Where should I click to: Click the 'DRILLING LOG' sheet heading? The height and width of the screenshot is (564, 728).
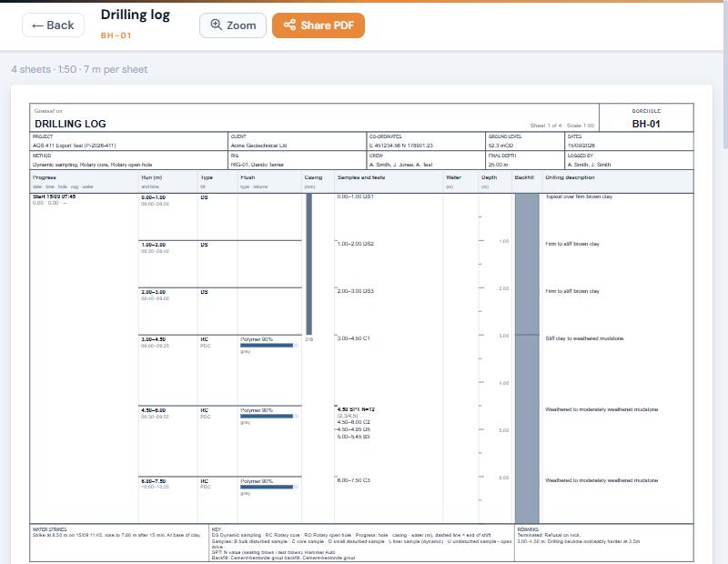[x=70, y=124]
